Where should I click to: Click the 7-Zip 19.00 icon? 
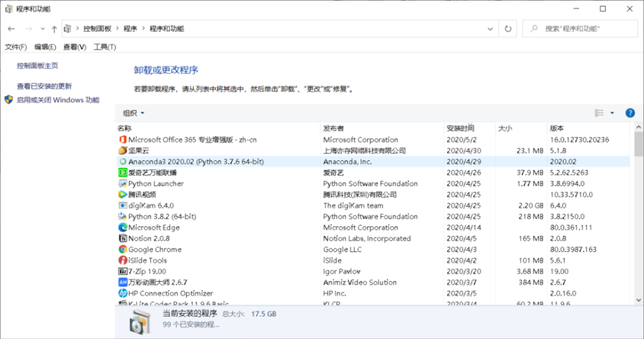coord(122,271)
